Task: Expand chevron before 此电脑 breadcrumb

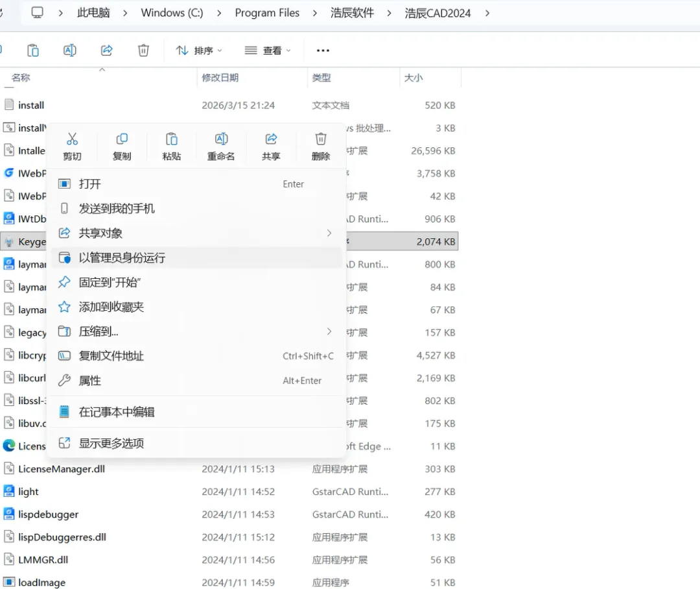Action: point(61,13)
